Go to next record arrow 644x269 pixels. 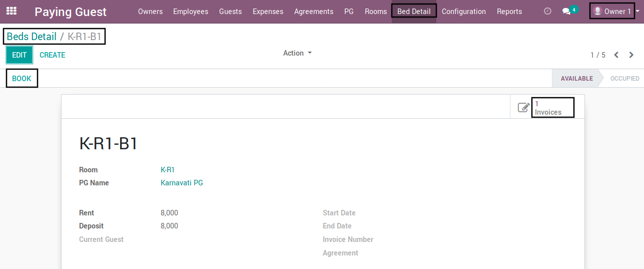pyautogui.click(x=631, y=55)
